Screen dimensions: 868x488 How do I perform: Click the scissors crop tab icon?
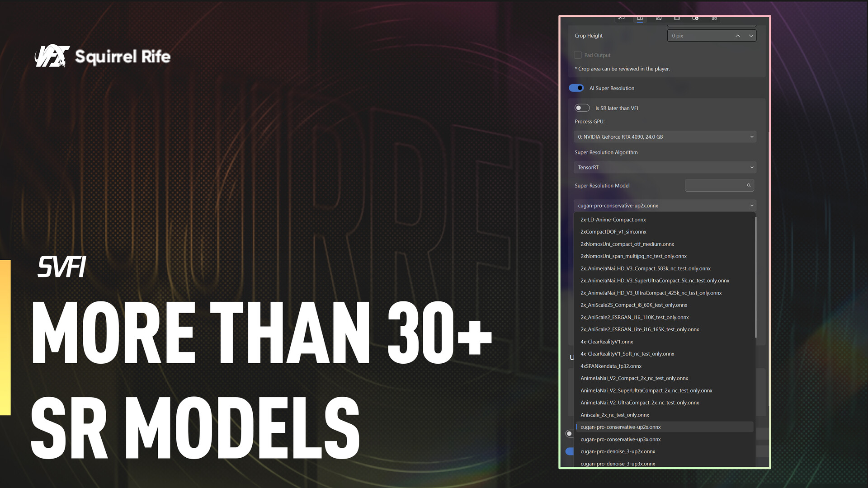[622, 18]
